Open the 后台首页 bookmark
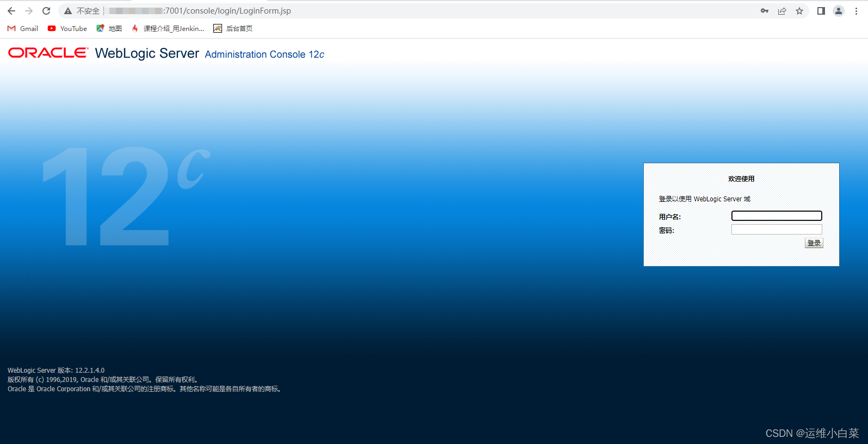The height and width of the screenshot is (444, 868). 233,28
